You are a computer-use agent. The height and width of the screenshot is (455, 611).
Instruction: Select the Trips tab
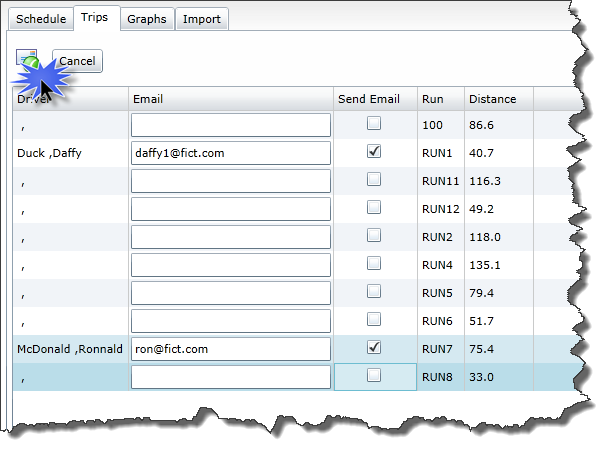pos(94,18)
